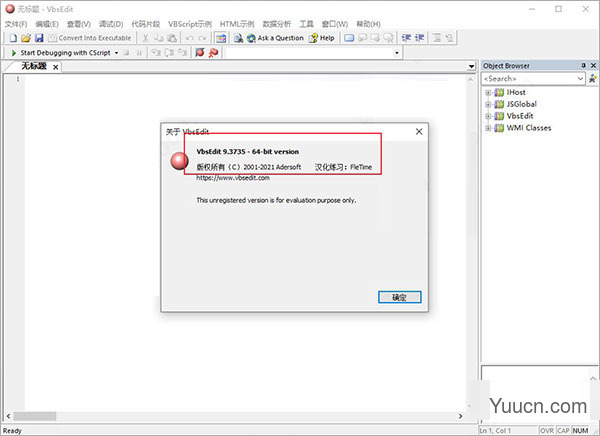Open the 工具 menu
600x436 pixels.
coord(306,24)
